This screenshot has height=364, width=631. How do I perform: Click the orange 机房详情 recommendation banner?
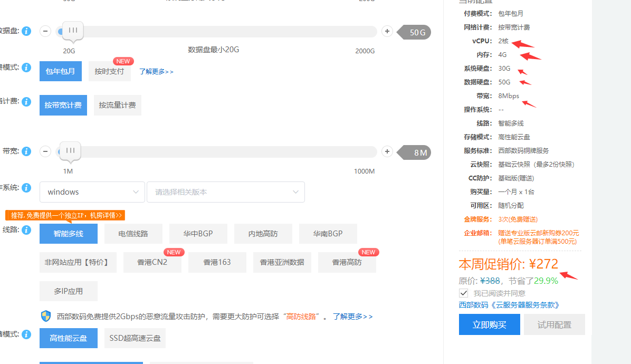[x=65, y=215]
